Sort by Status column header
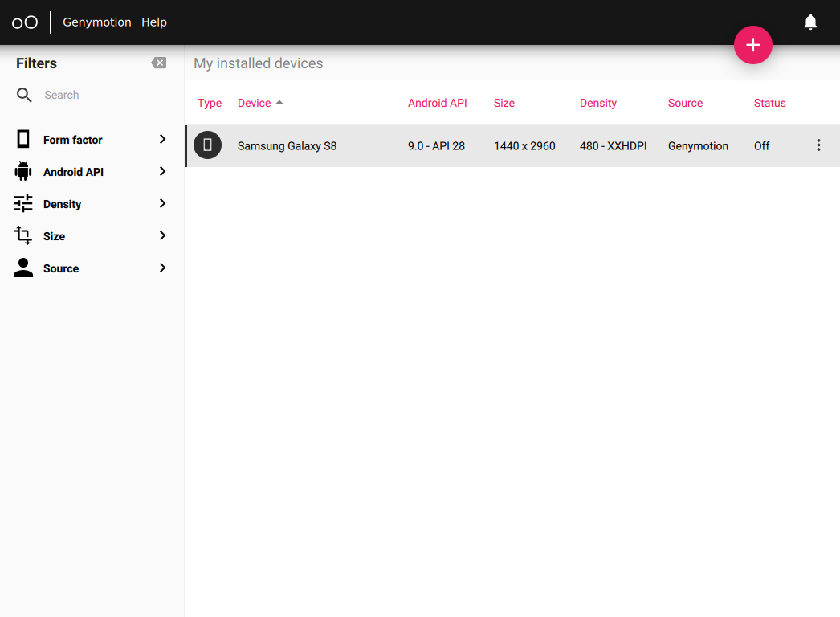 pyautogui.click(x=770, y=103)
